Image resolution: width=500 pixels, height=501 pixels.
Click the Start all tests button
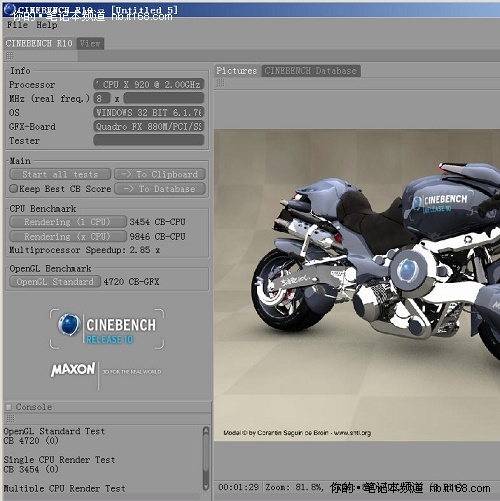coord(60,174)
